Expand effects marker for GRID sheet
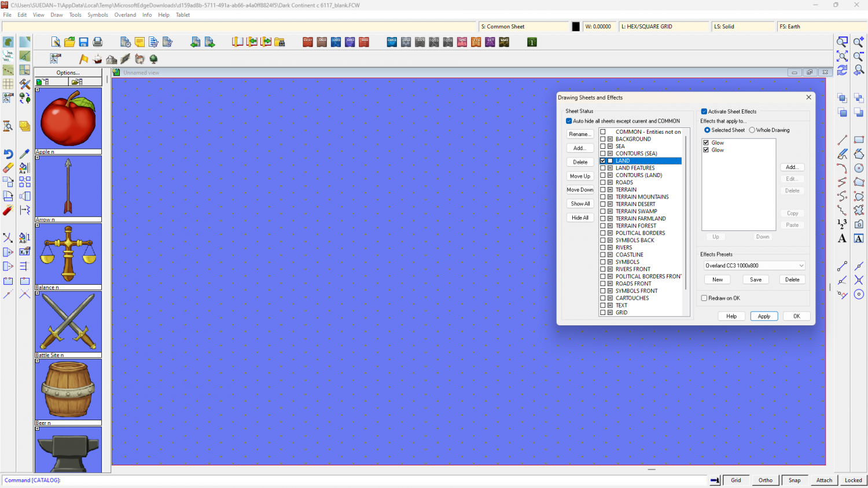 (610, 313)
